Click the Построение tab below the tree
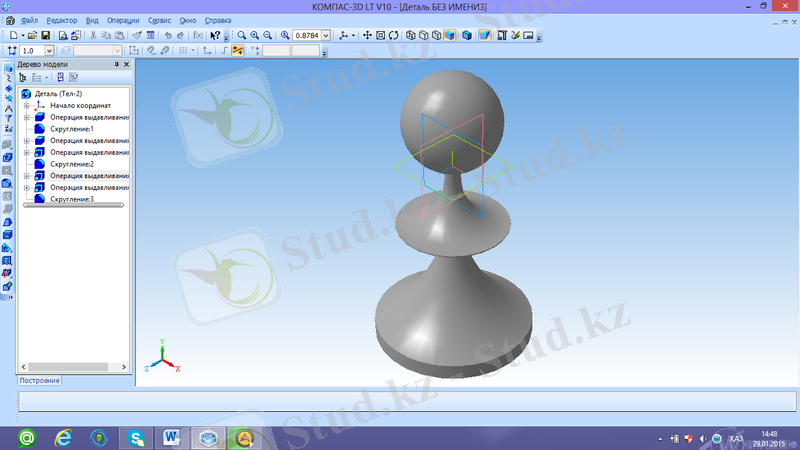This screenshot has width=800, height=450. (x=40, y=381)
